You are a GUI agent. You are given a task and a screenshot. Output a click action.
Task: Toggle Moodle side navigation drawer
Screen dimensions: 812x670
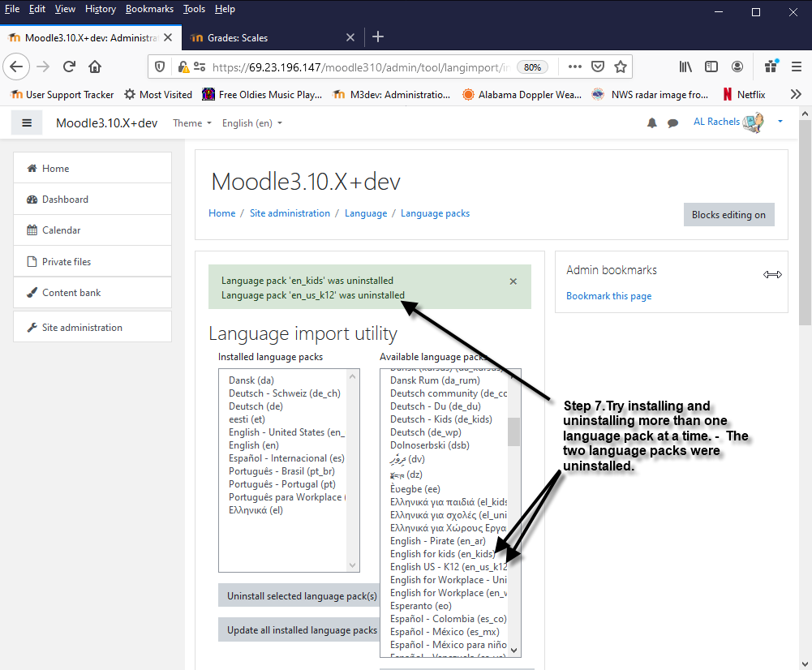tap(27, 122)
